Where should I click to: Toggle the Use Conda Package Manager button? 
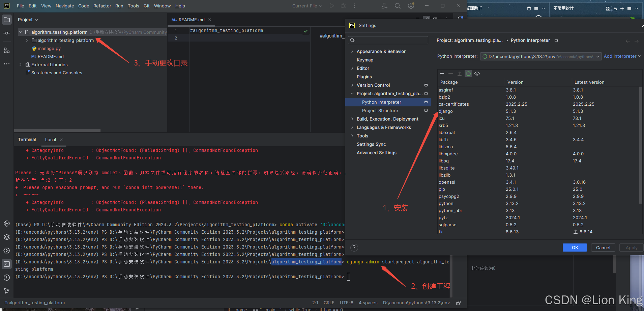click(468, 74)
